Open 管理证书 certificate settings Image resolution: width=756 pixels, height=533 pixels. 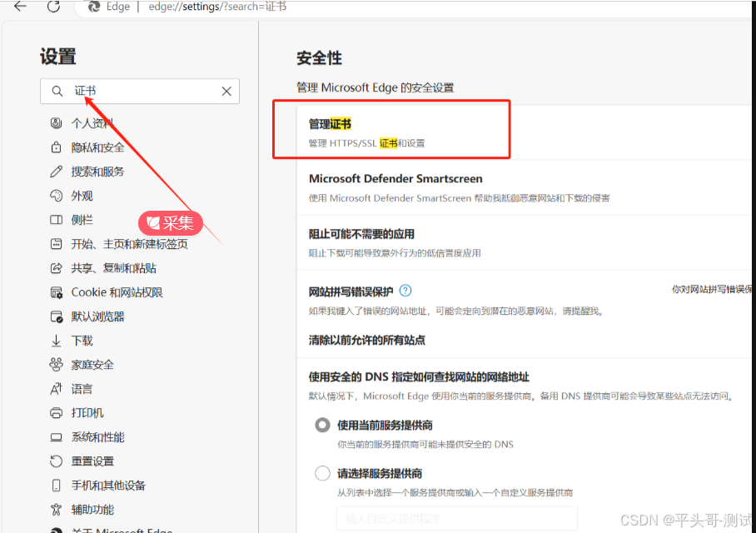[525, 132]
